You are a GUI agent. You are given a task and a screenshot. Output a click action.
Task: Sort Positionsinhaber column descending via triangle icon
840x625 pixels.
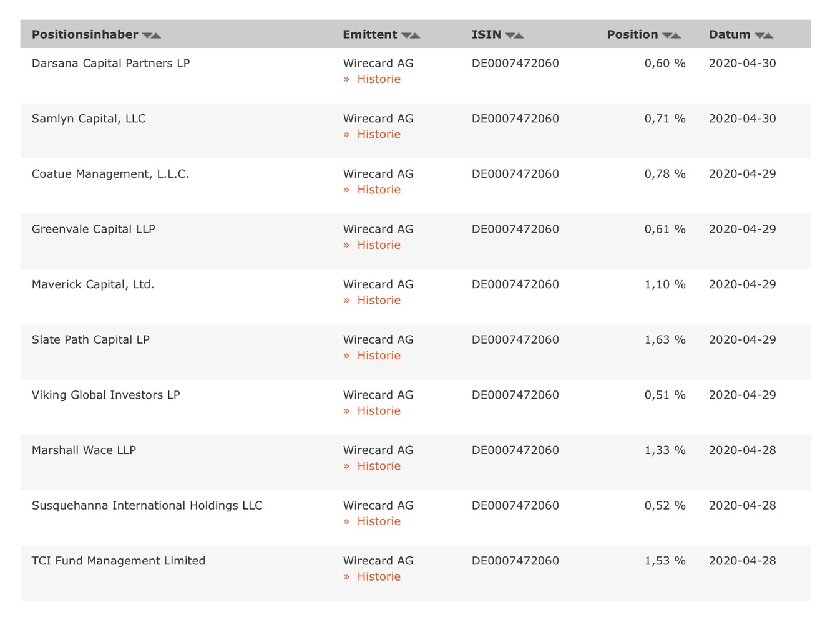click(x=147, y=36)
